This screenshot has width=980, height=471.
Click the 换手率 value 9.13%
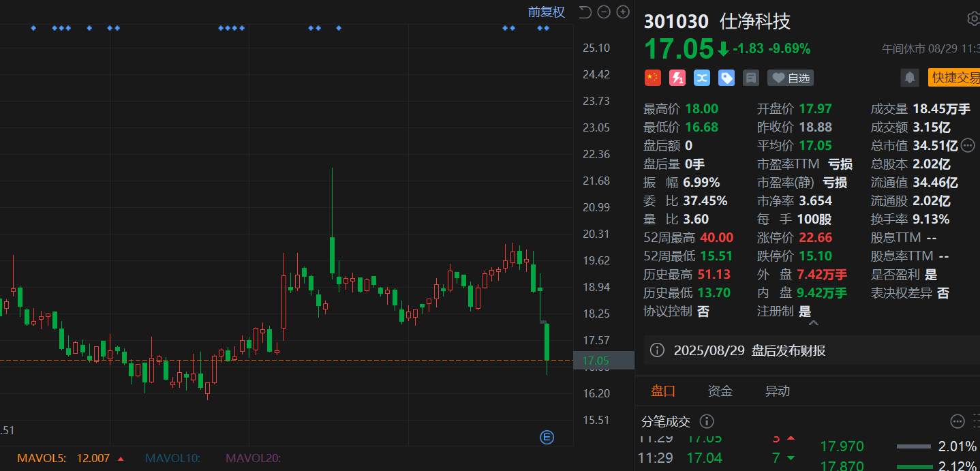pos(931,219)
